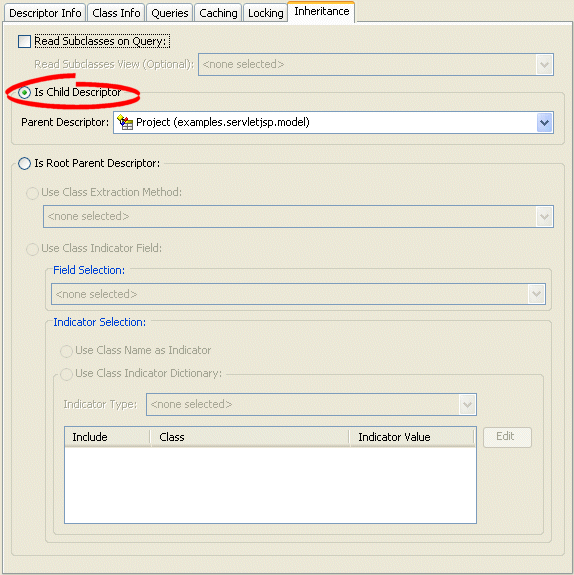
Task: Select Use Class Name as Indicator
Action: [x=66, y=351]
